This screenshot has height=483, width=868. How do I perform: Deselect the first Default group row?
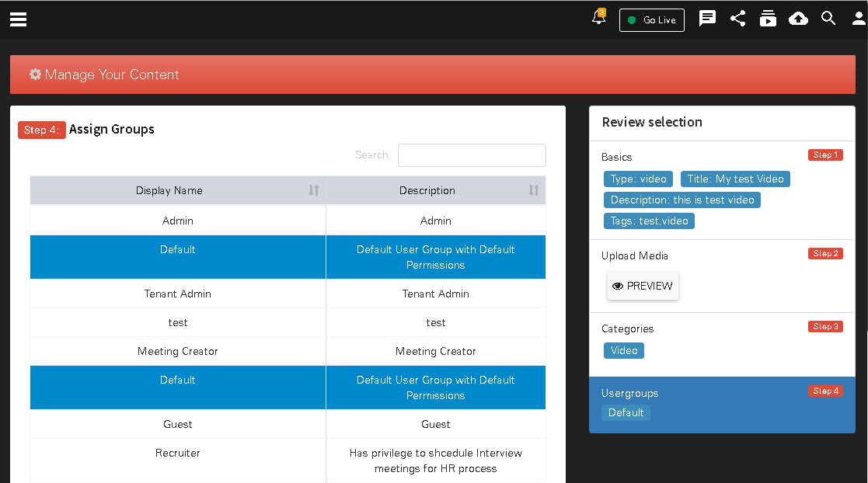[288, 257]
